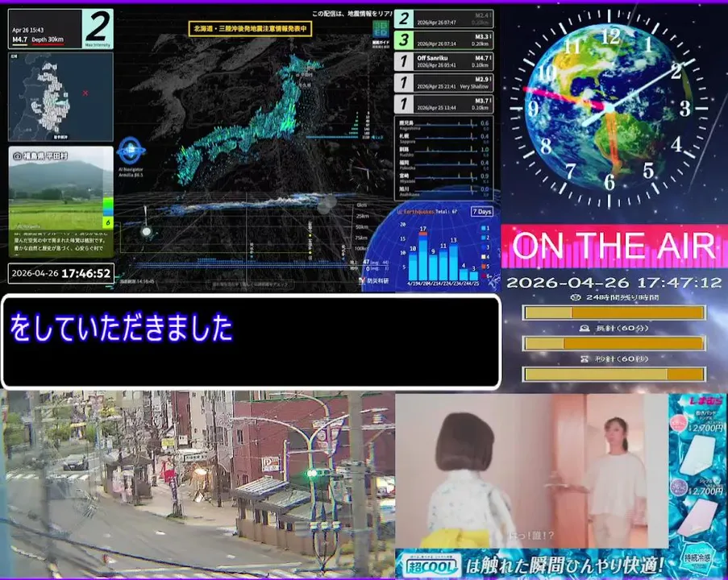Image resolution: width=728 pixels, height=580 pixels.
Task: Click the tallest bar labeled 17 in chart
Action: point(423,256)
